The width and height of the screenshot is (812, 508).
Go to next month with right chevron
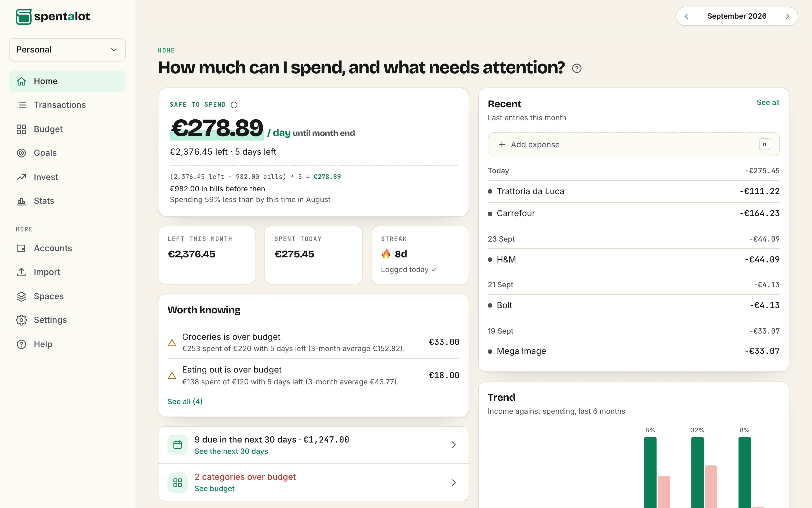point(787,16)
